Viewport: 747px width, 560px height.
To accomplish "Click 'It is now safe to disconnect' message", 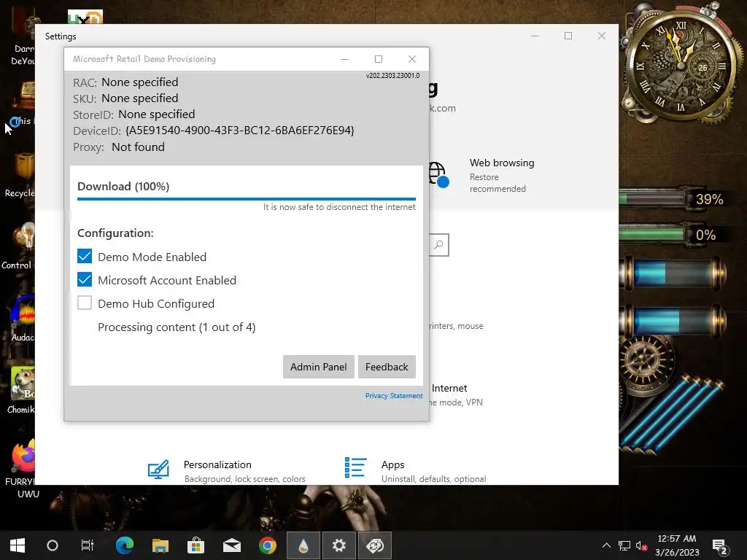I will [339, 207].
